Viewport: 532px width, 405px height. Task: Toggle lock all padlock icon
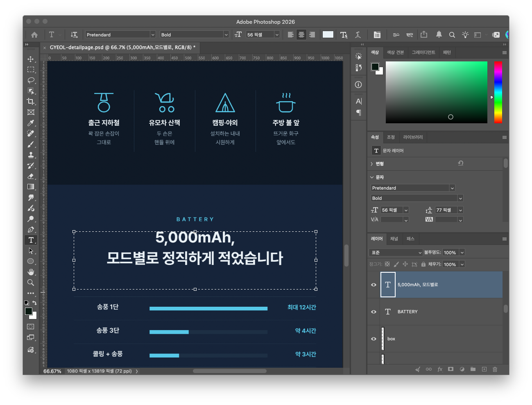[423, 264]
